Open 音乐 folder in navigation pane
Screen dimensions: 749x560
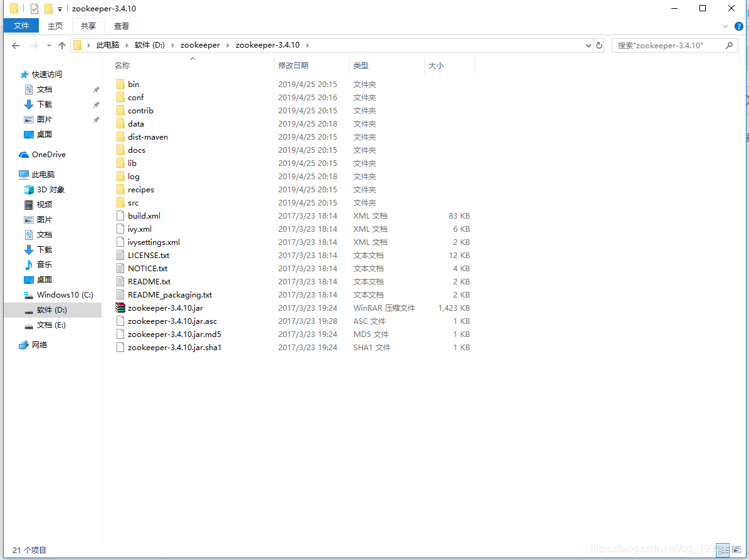click(44, 264)
